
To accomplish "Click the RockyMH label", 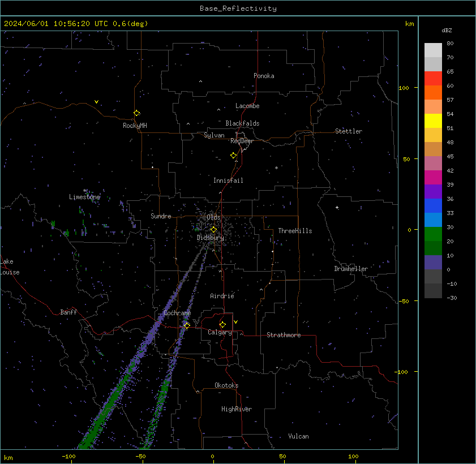I will click(x=135, y=126).
